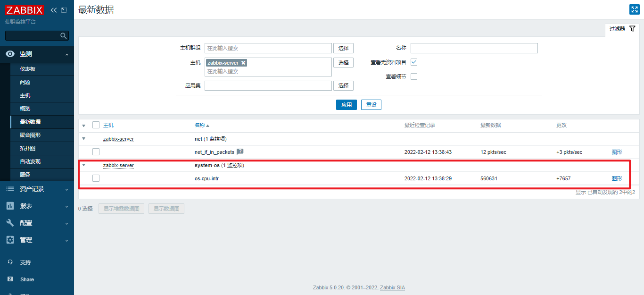The height and width of the screenshot is (295, 644).
Task: Click zabbix-server host link in net group
Action: tap(118, 139)
